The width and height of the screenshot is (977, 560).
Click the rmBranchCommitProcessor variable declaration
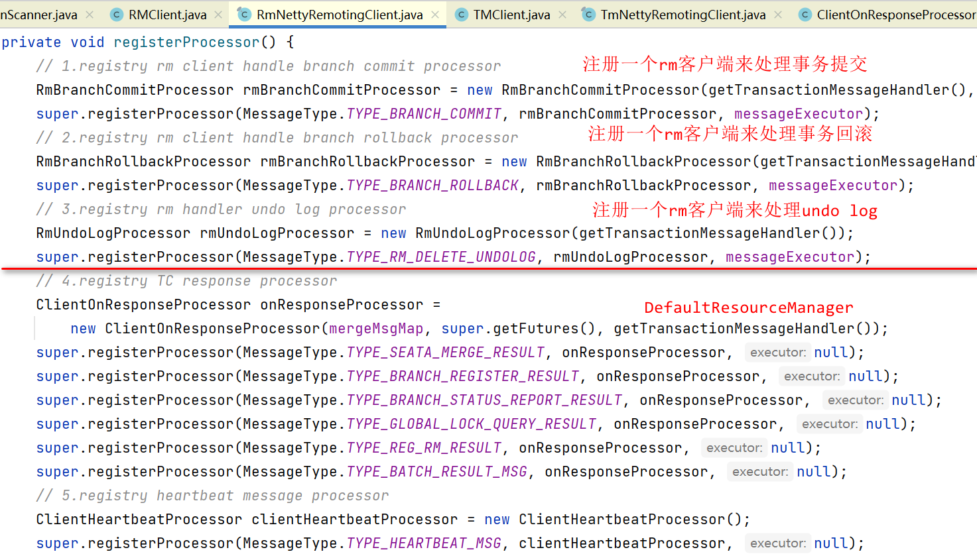(342, 90)
